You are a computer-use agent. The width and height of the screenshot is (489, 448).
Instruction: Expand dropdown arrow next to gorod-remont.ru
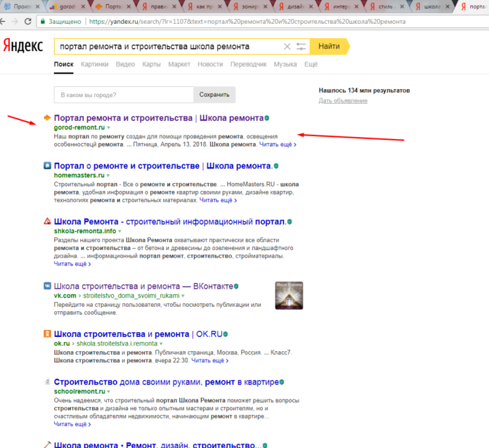click(x=108, y=128)
